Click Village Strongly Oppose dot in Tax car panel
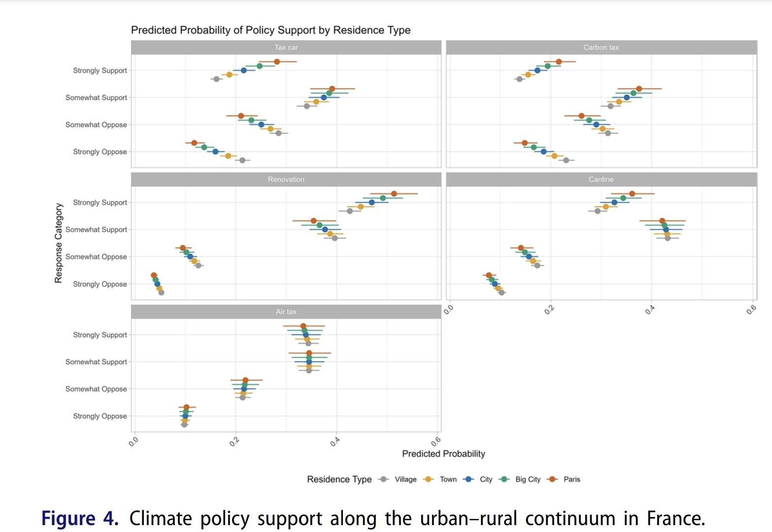 [242, 160]
